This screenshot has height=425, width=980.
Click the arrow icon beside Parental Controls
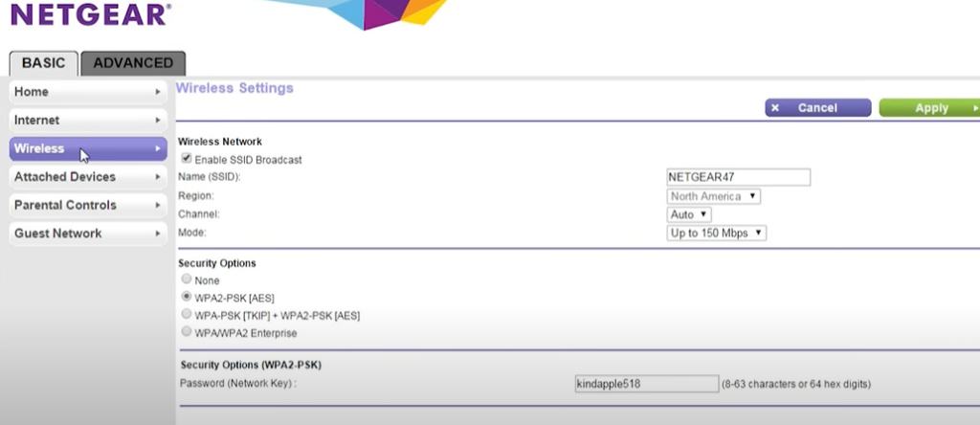(x=158, y=205)
